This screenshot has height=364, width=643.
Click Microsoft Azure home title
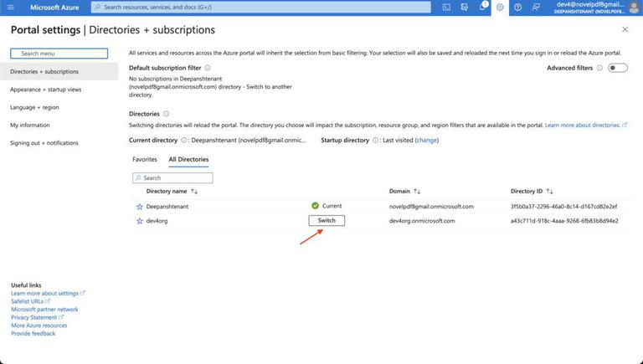click(54, 8)
